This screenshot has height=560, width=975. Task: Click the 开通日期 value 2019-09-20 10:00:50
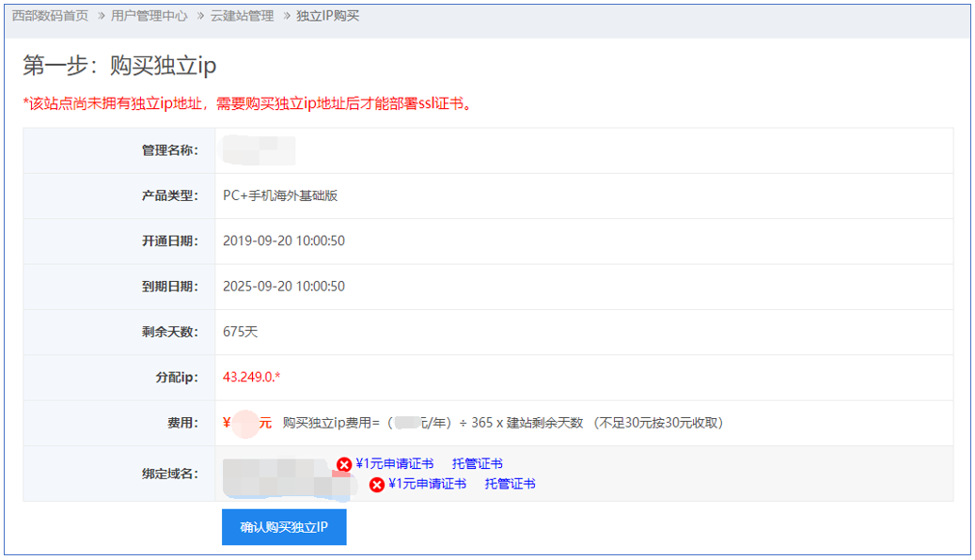[283, 241]
